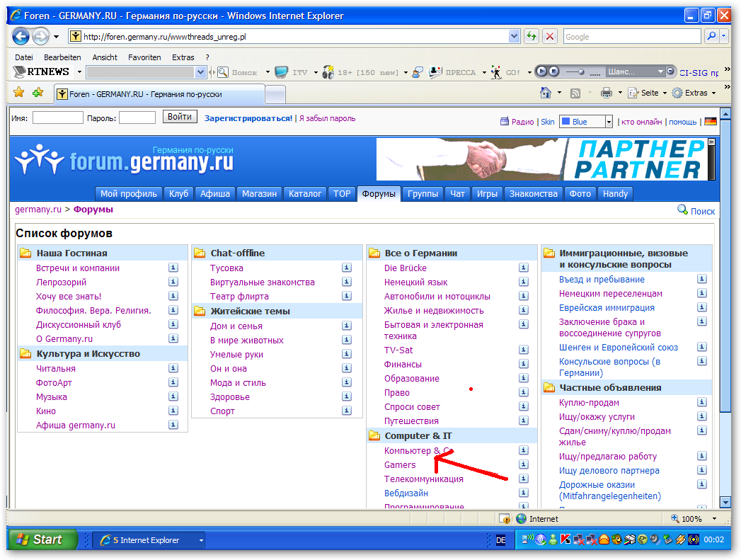Viewport: 741px width, 560px height.
Task: Switch to the Чат tab
Action: (x=458, y=193)
